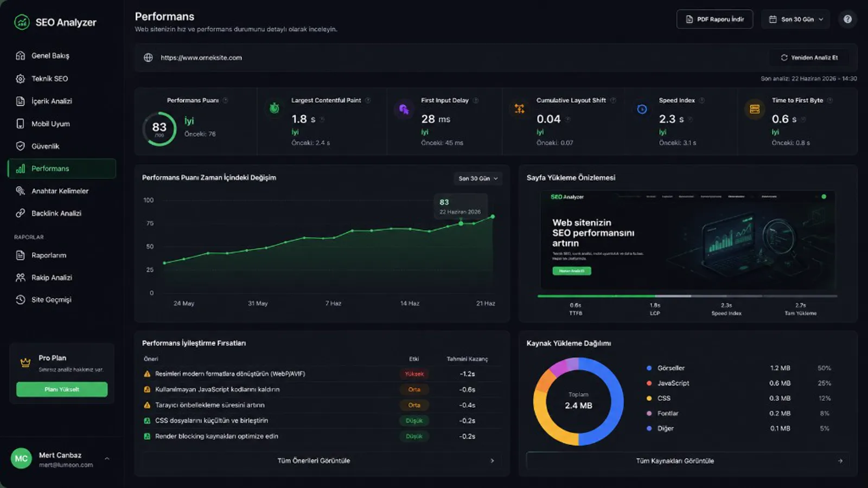
Task: Click the Sayfa Yükleme Önizlemesi site thumbnail
Action: pos(687,240)
